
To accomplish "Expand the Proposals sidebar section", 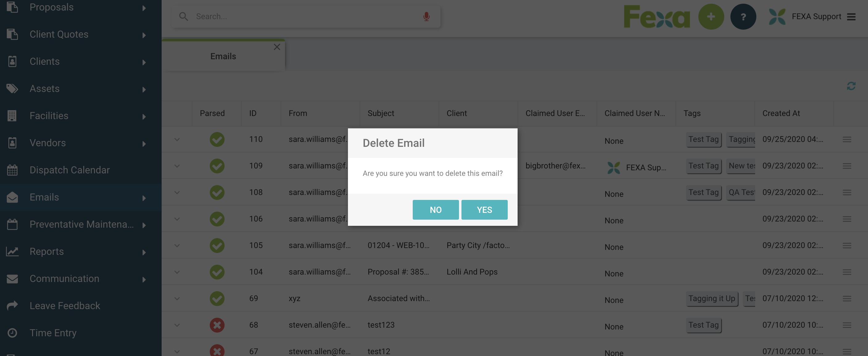I will [x=145, y=7].
